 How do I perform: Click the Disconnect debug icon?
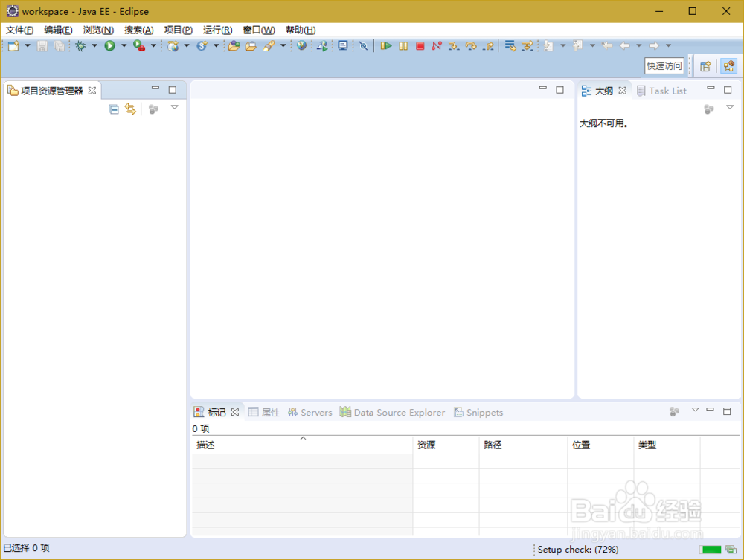[x=437, y=46]
